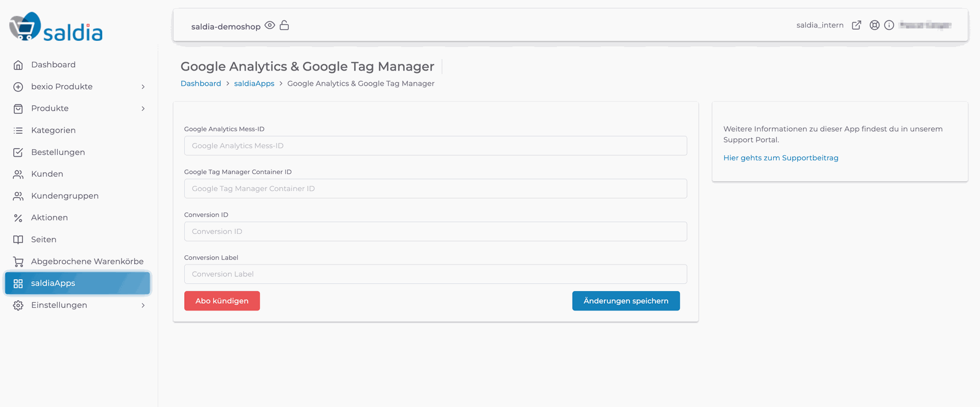Click the lifebuoy support icon
Screen dimensions: 980x407
(874, 25)
